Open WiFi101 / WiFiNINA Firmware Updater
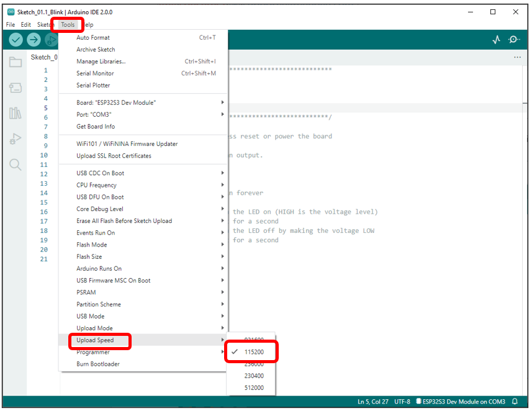This screenshot has width=532, height=411. point(143,144)
